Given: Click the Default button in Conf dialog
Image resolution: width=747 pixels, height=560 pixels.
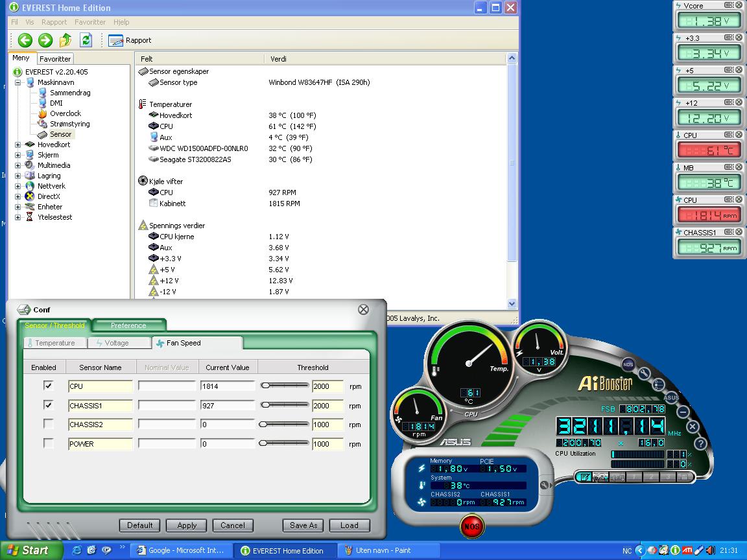Looking at the screenshot, I should [x=139, y=525].
